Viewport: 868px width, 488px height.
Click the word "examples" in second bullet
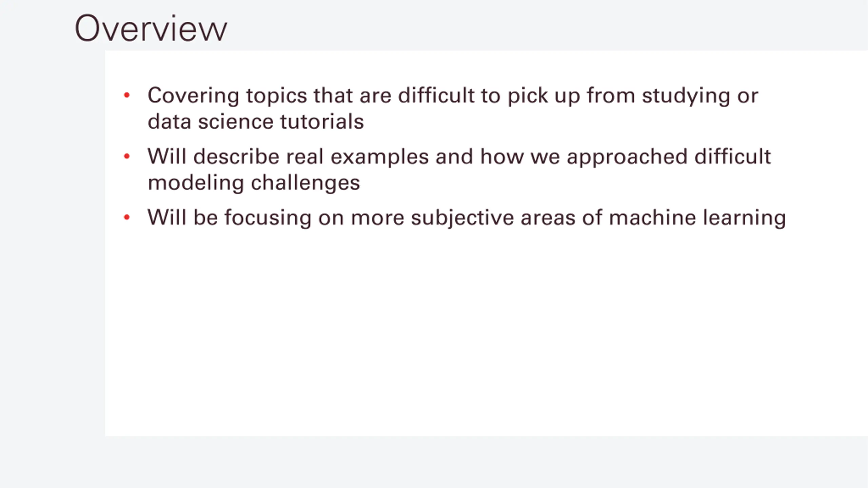(x=379, y=157)
